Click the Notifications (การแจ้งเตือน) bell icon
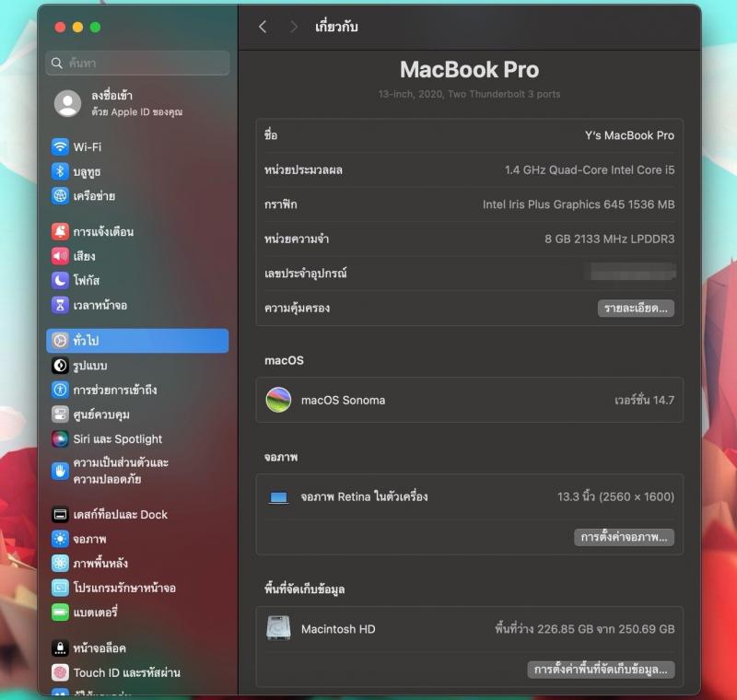This screenshot has width=737, height=700. tap(60, 231)
